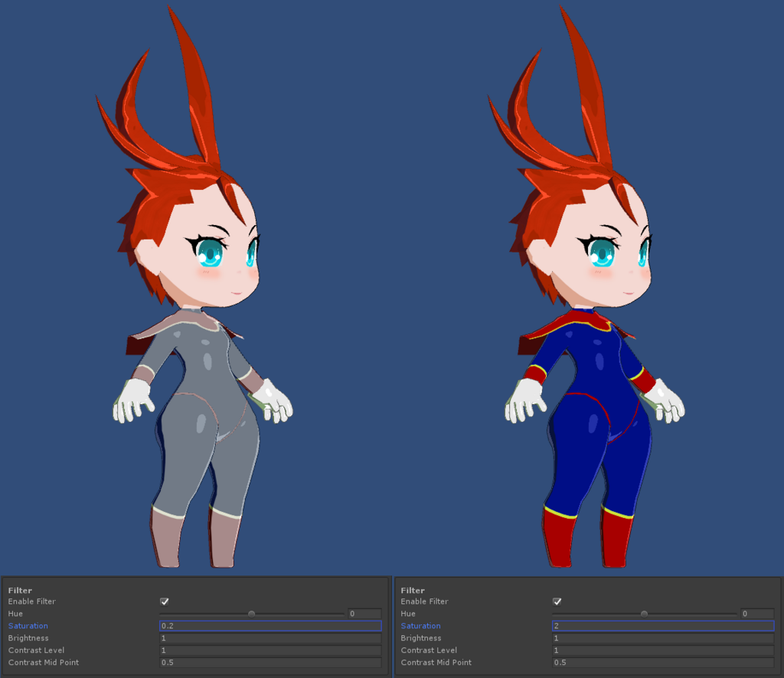This screenshot has height=678, width=784.
Task: Select the Saturation field showing 2
Action: pos(663,625)
